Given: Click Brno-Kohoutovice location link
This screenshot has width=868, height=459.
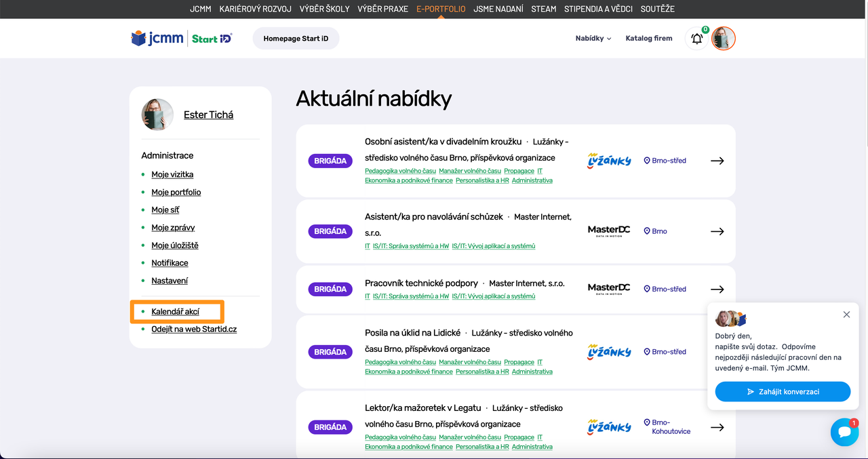Looking at the screenshot, I should click(x=667, y=426).
